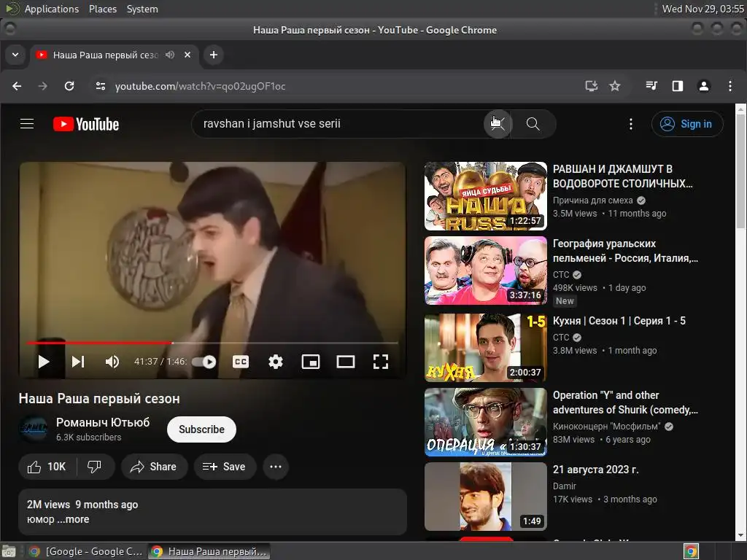Toggle the Chrome side panel

point(678,86)
